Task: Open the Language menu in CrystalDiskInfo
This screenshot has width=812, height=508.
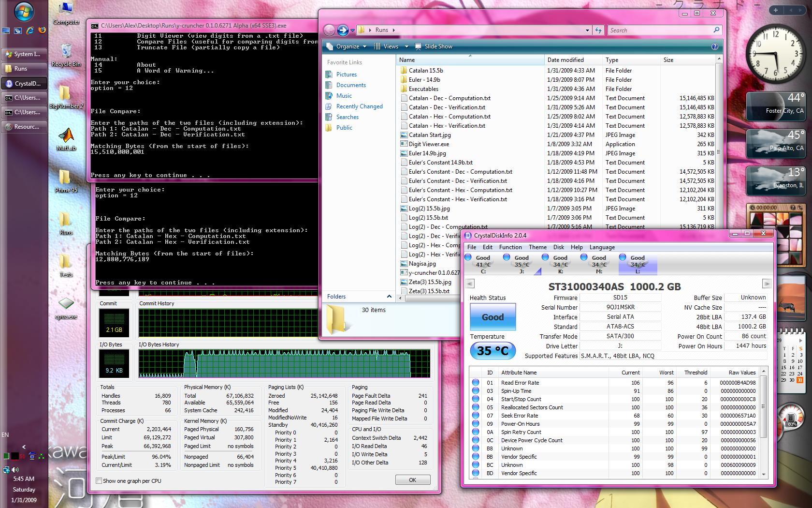Action: (602, 247)
